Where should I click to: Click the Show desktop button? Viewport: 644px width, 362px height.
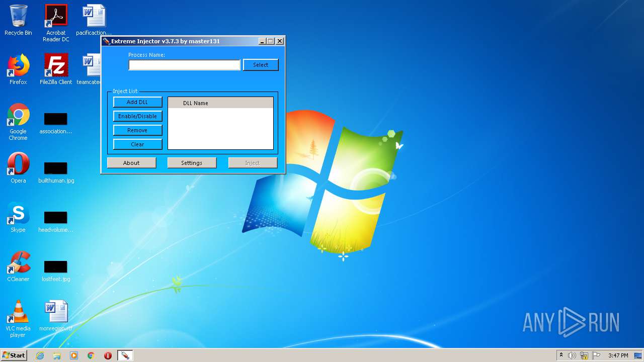(638, 355)
